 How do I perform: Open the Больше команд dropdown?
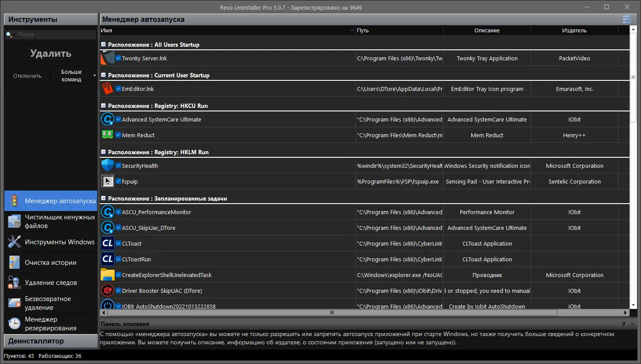(74, 76)
